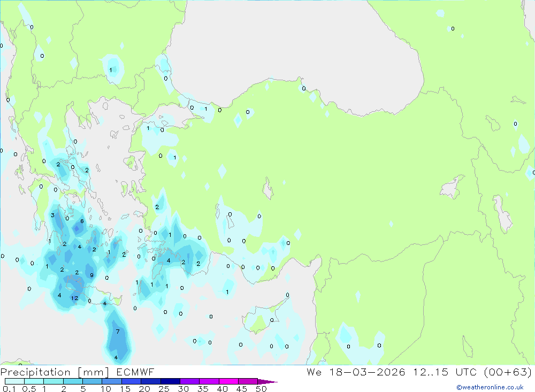Screen dimensions: 535x392
Task: Click the '6' precipitation value on map
Action: click(82, 221)
